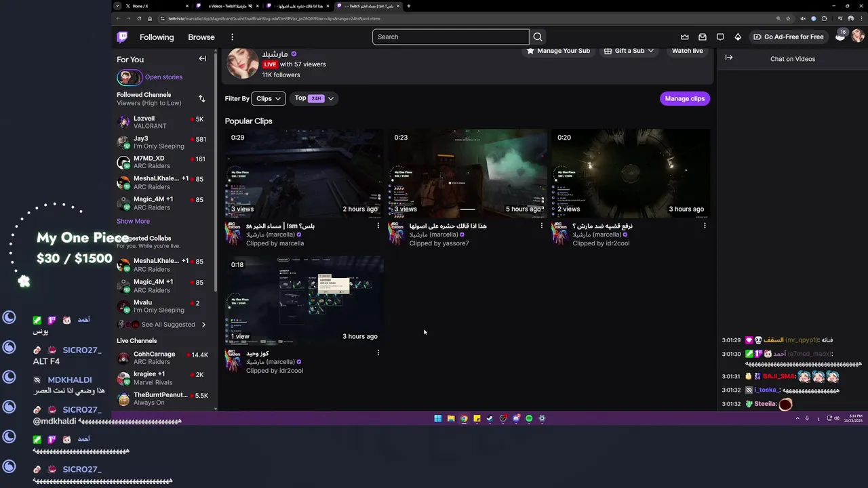The height and width of the screenshot is (488, 868).
Task: Collapse the For You sidebar arrow
Action: point(202,59)
